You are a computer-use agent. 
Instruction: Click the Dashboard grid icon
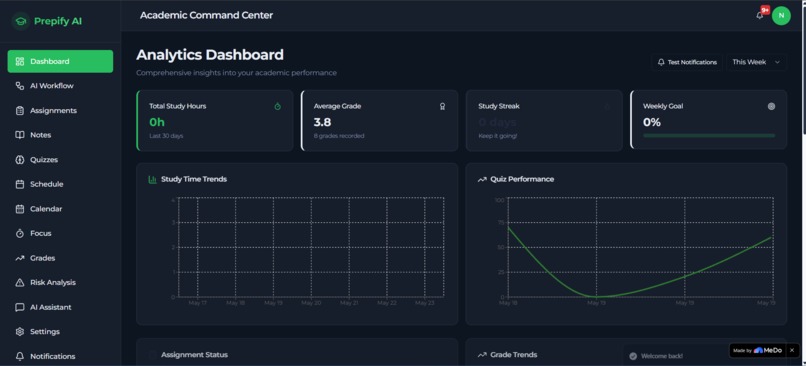point(20,61)
